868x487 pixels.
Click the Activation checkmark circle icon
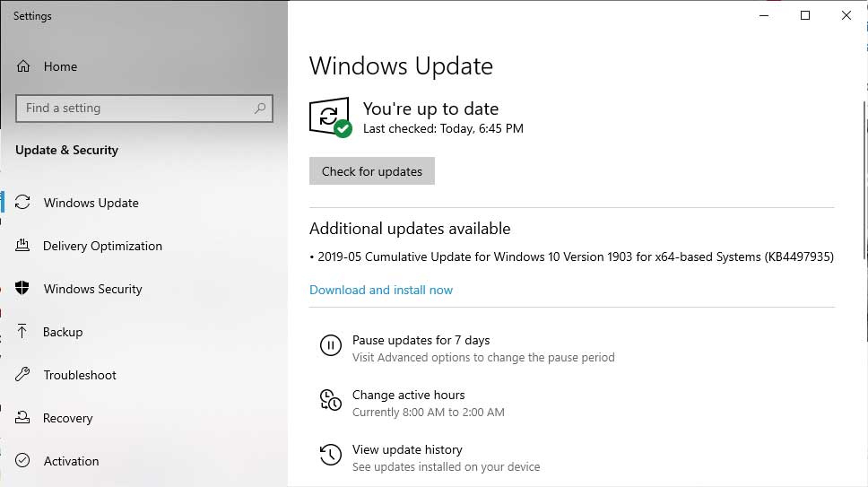click(22, 460)
